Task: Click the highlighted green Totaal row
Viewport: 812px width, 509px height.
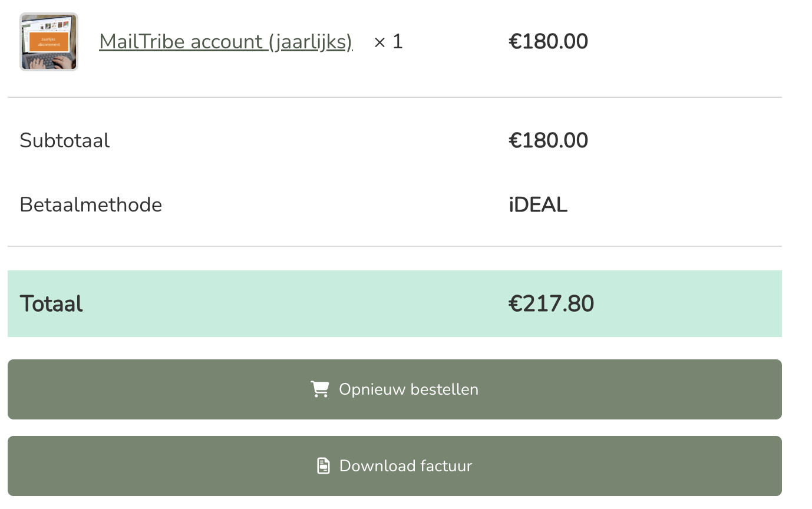Action: tap(295, 303)
